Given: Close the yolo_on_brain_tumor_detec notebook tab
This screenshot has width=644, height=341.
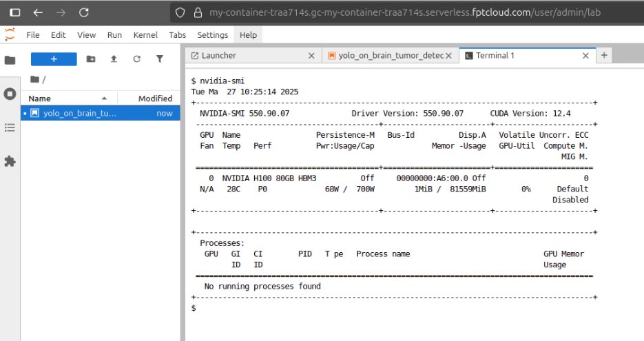Looking at the screenshot, I should click(x=448, y=56).
